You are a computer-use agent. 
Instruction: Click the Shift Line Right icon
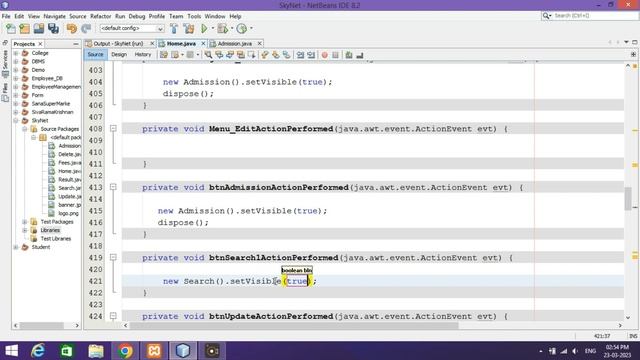[x=311, y=55]
